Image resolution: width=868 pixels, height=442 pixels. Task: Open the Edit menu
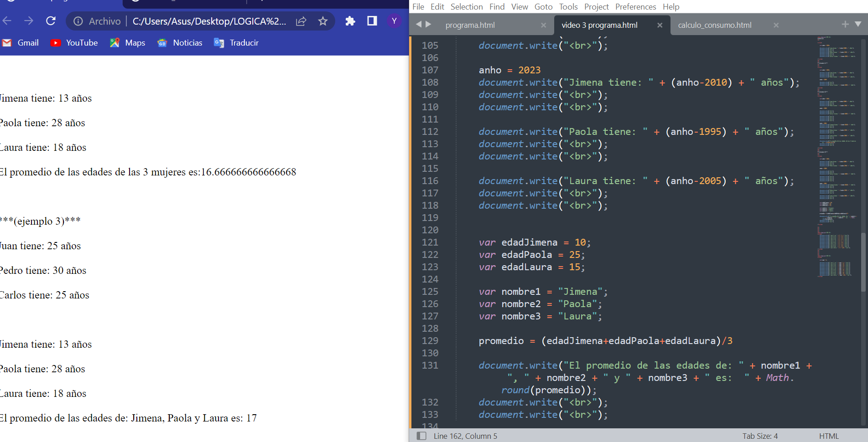pos(437,6)
